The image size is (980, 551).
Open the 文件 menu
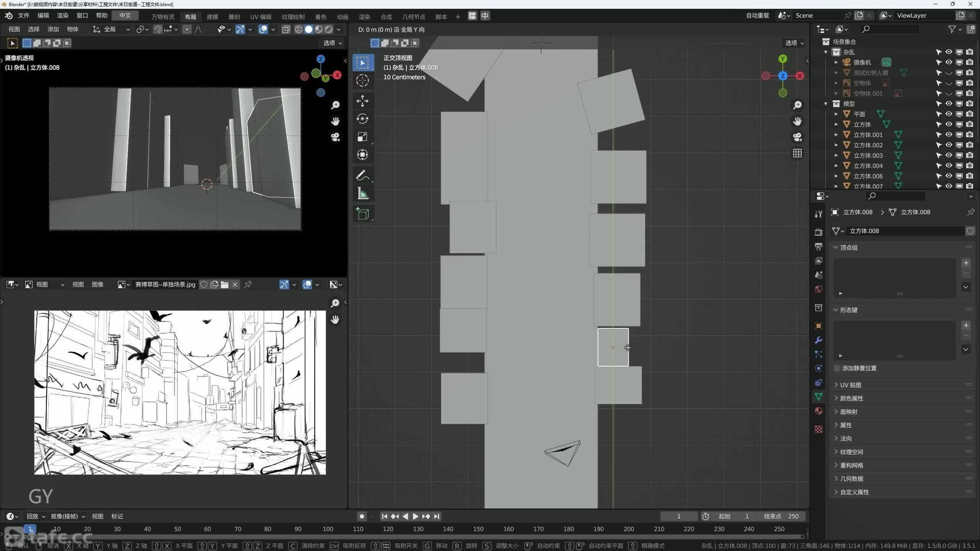(24, 16)
